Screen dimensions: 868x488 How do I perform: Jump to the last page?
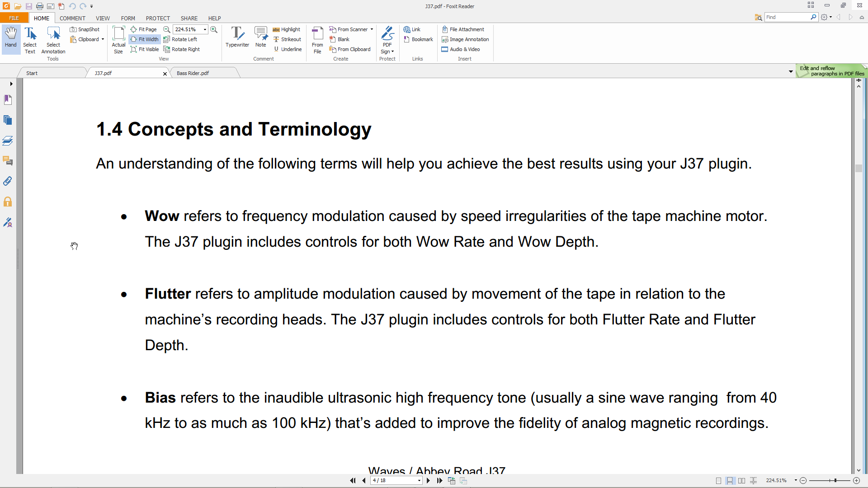(439, 481)
